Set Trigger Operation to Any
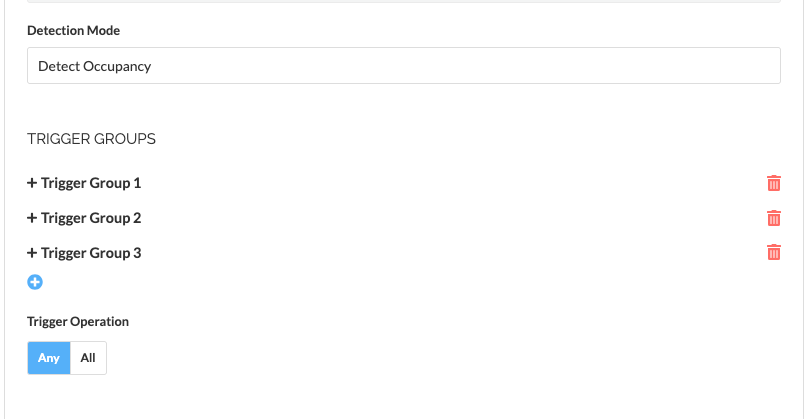The width and height of the screenshot is (811, 419). tap(49, 358)
